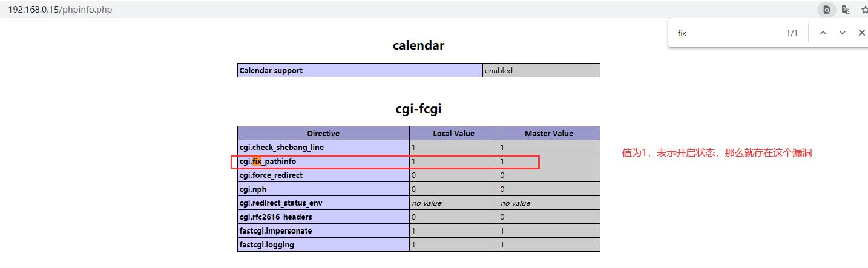Click the fastcgi.logging directive cell
The width and height of the screenshot is (868, 268).
coord(267,244)
